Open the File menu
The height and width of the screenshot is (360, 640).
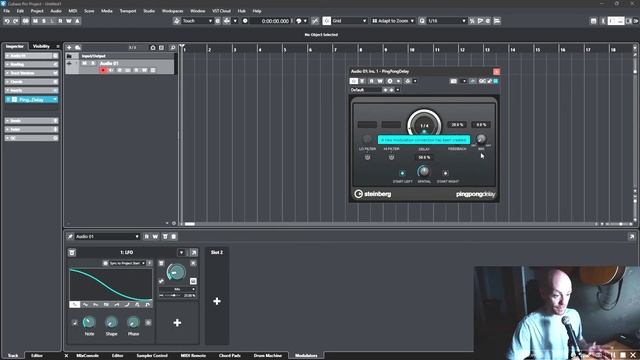[7, 11]
